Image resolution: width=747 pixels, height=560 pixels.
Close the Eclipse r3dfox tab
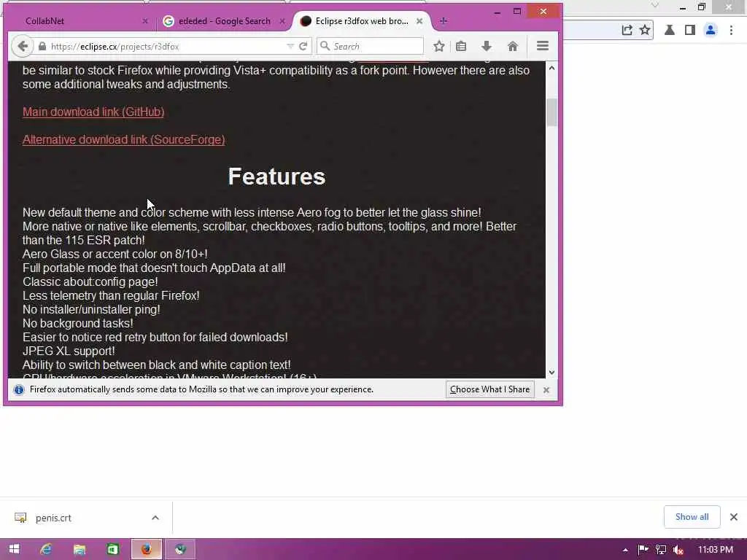click(419, 21)
